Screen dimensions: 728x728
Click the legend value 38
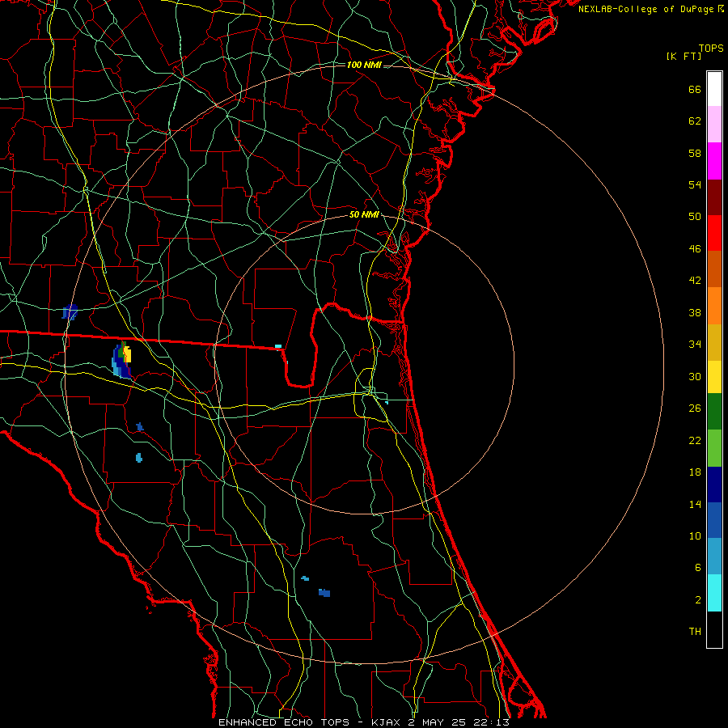[x=695, y=312]
